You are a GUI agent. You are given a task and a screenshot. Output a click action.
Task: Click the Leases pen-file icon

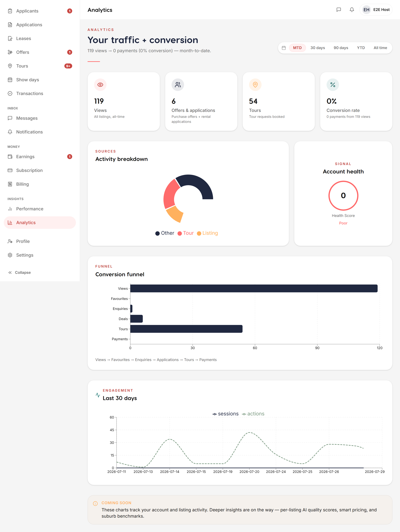[10, 38]
